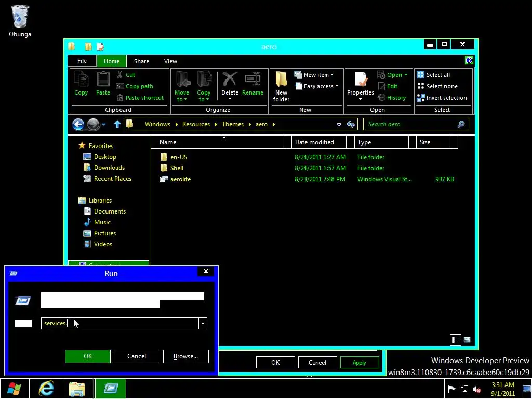Open the Move to menu
Screen dimensions: 532x399
tap(182, 87)
